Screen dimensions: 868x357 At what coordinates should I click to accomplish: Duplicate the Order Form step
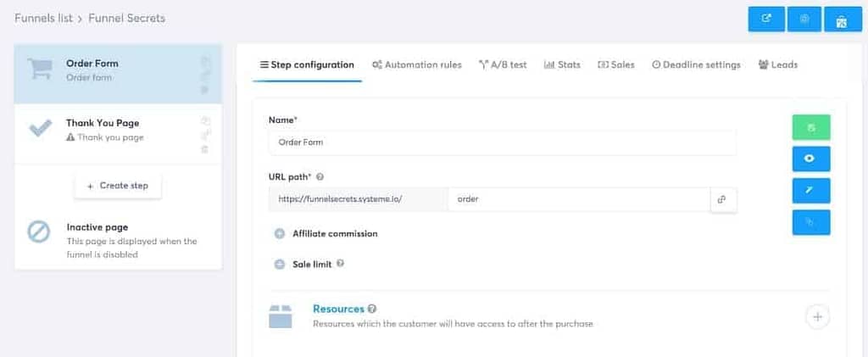point(205,61)
